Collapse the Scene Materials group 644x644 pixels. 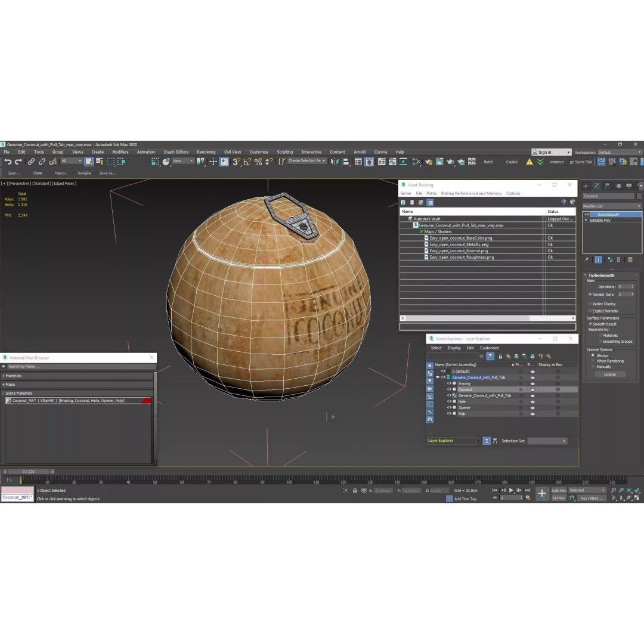click(x=4, y=393)
